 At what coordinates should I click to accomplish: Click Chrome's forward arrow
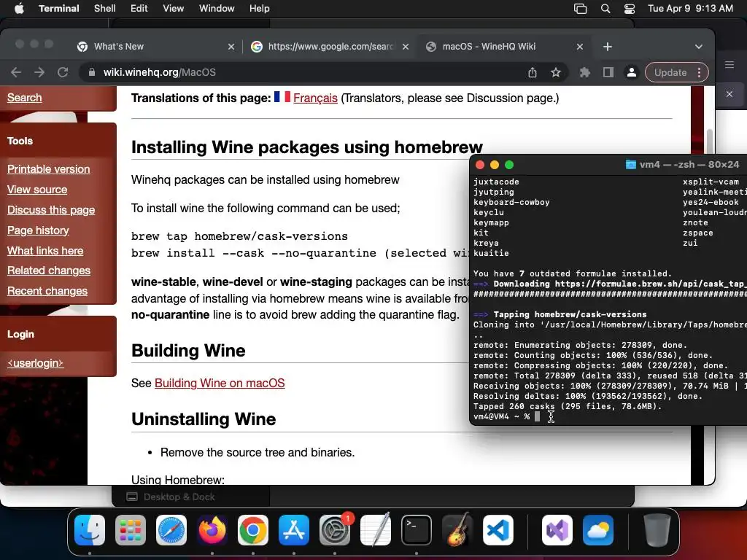[x=39, y=72]
